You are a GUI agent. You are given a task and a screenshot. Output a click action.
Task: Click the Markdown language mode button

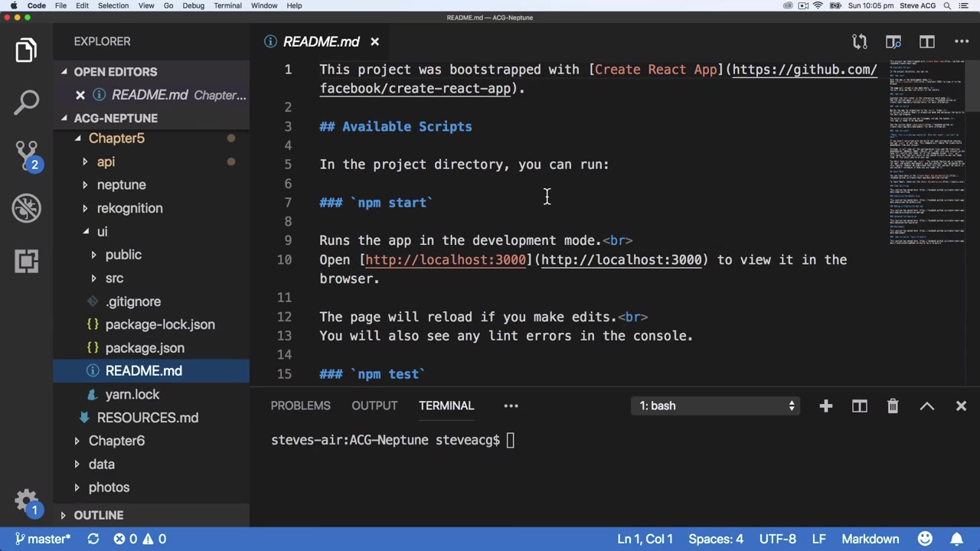point(870,539)
